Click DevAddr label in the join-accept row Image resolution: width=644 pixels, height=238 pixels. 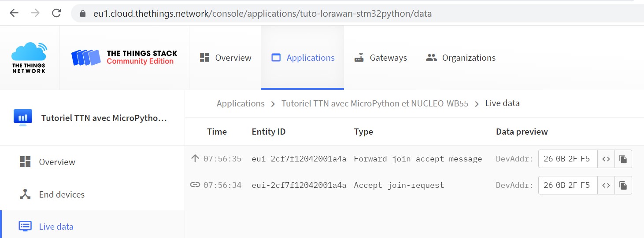tap(515, 159)
